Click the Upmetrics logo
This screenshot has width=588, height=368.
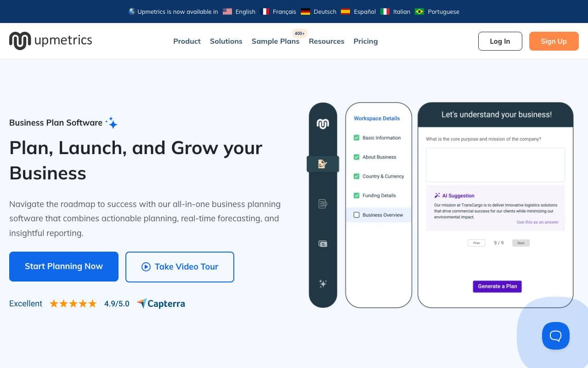click(51, 40)
